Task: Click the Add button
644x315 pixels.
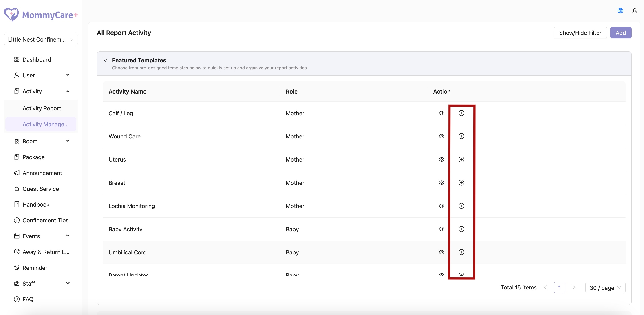Action: 620,33
